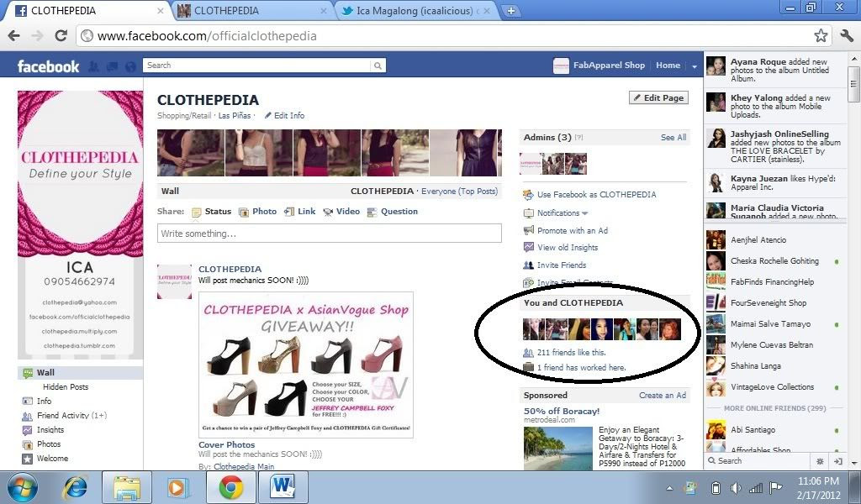Open notifications globe icon in Facebook bar
This screenshot has height=504, width=861.
tap(130, 66)
